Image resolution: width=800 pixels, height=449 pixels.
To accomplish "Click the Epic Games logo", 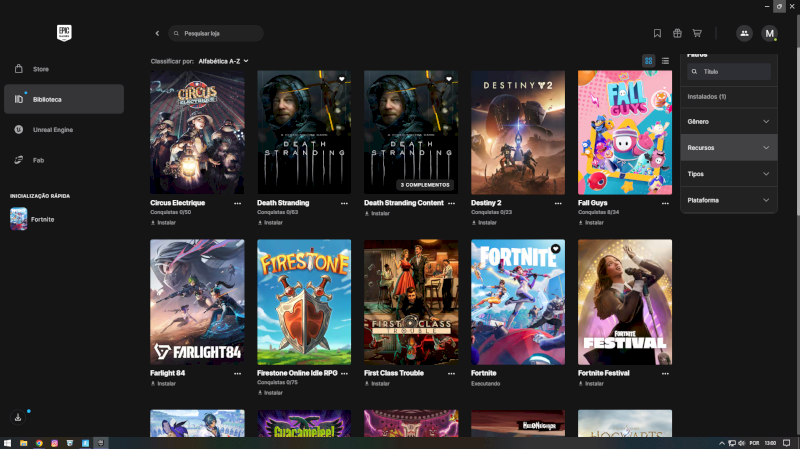I will pyautogui.click(x=64, y=33).
